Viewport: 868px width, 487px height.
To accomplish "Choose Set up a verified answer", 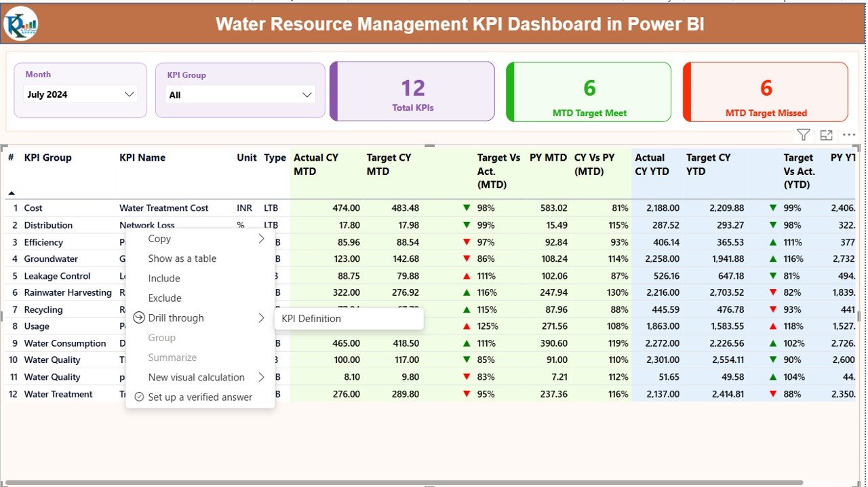I will (200, 397).
